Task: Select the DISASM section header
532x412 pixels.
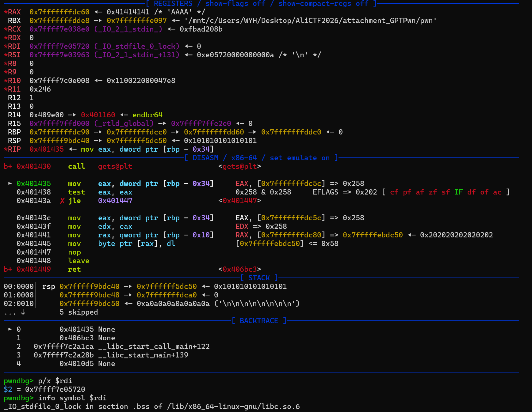Action: (205, 158)
